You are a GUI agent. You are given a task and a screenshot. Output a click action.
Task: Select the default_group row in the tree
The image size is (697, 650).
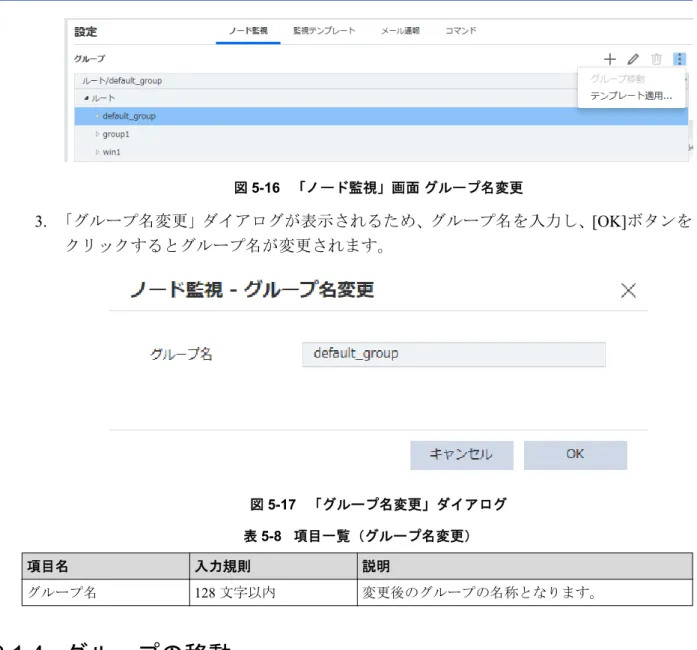pyautogui.click(x=381, y=116)
